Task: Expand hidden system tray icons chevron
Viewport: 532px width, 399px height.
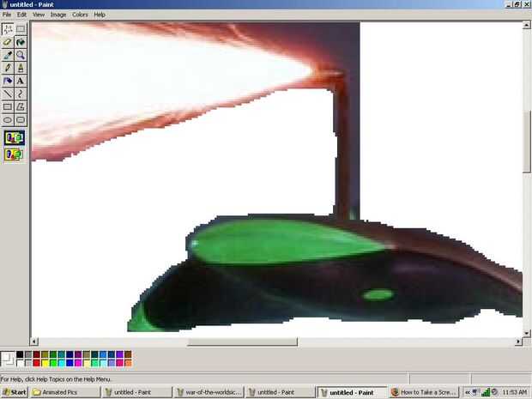Action: (x=467, y=392)
